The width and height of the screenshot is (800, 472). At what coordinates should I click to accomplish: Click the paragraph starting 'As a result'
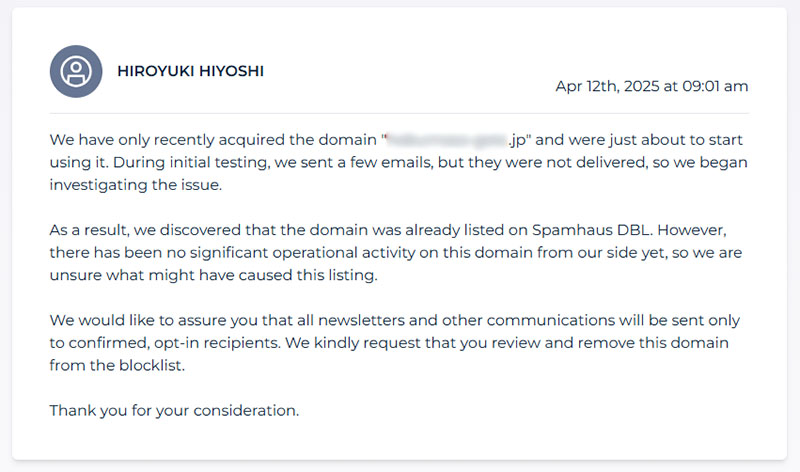pyautogui.click(x=396, y=253)
